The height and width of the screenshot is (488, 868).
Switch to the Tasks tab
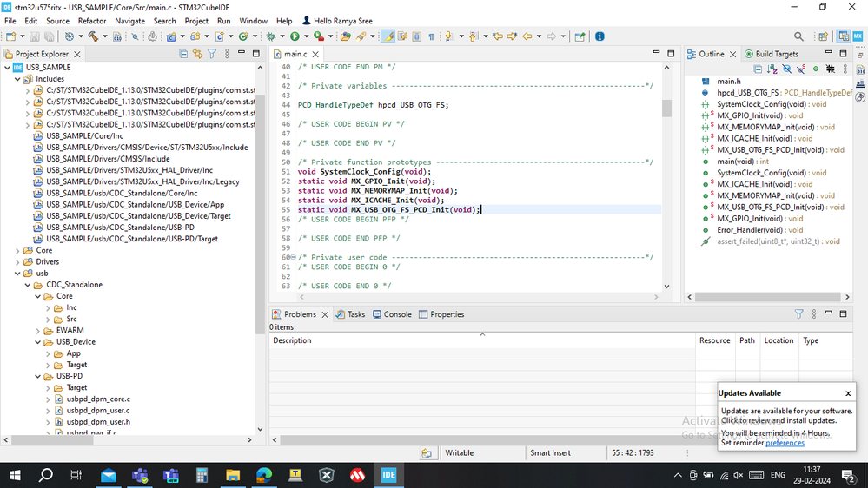pyautogui.click(x=350, y=314)
